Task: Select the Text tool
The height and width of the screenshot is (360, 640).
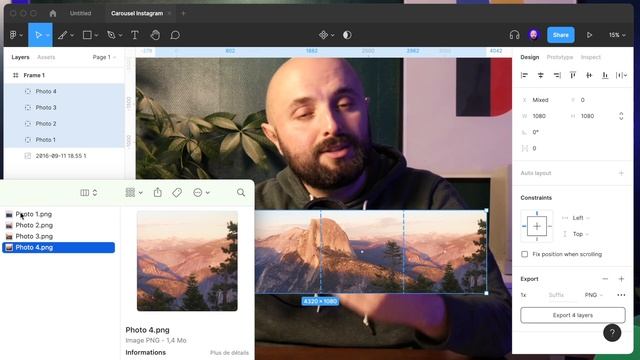Action: [135, 35]
